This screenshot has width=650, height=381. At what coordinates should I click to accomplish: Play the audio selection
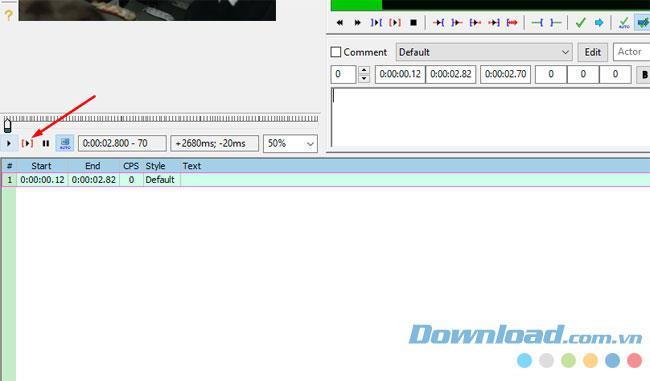pyautogui.click(x=395, y=22)
